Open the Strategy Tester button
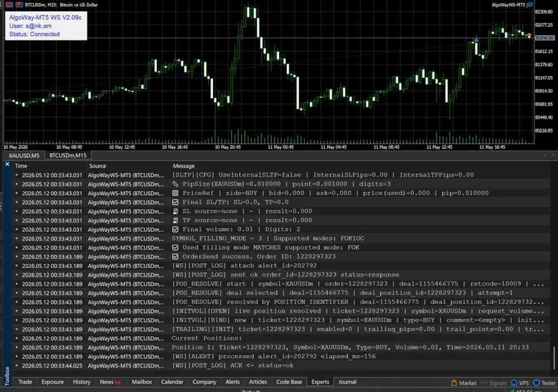558x392 pixels. click(544, 383)
